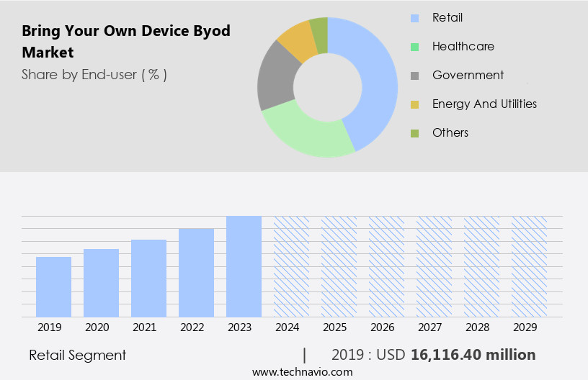
Task: Click the Retail Segment label
Action: click(77, 355)
